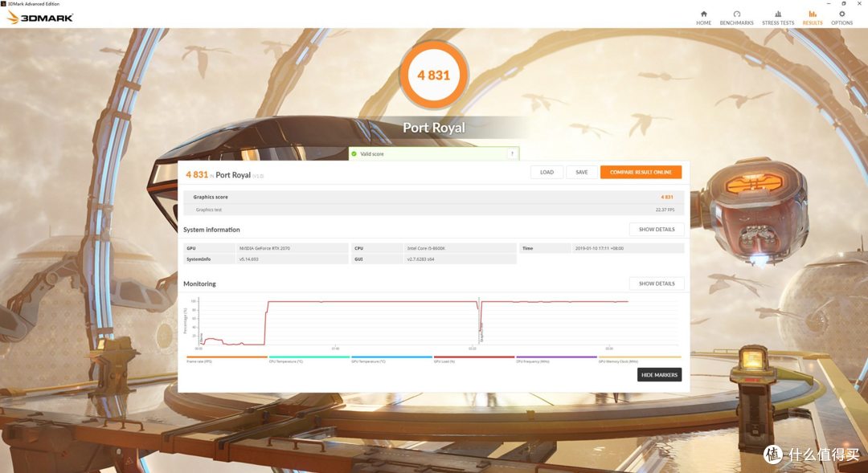Click Hide Markers button
868x473 pixels.
tap(659, 374)
